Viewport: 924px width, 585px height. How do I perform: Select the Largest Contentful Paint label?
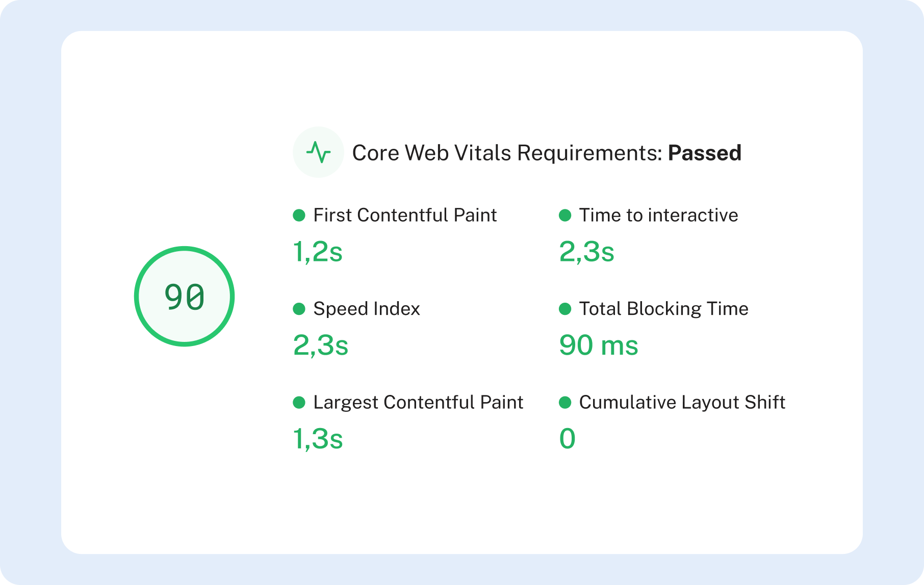418,403
